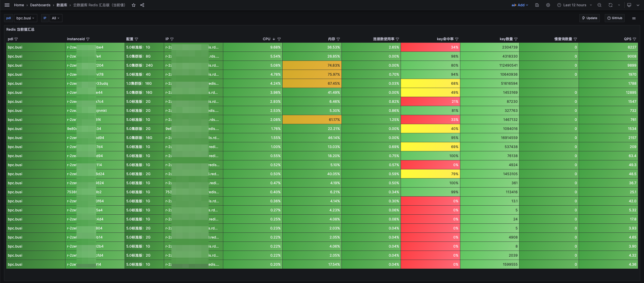The image size is (644, 283).
Task: Click the red 34% key hit-rate cell
Action: pyautogui.click(x=430, y=47)
